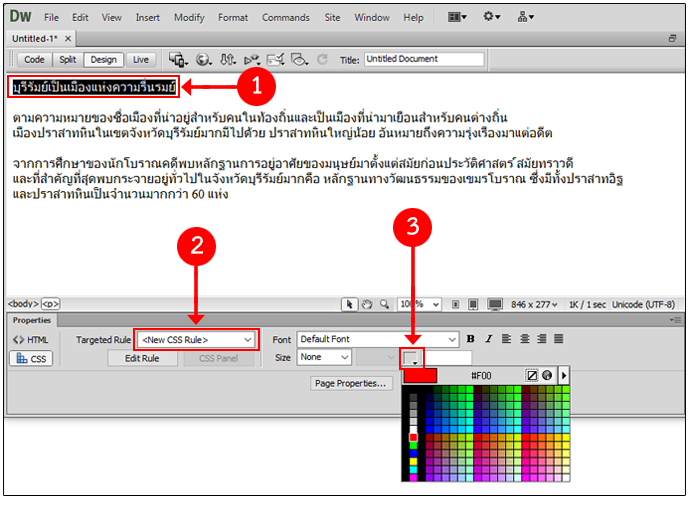Open the Targeted Rule dropdown
Screen dimensions: 691x509
point(195,339)
